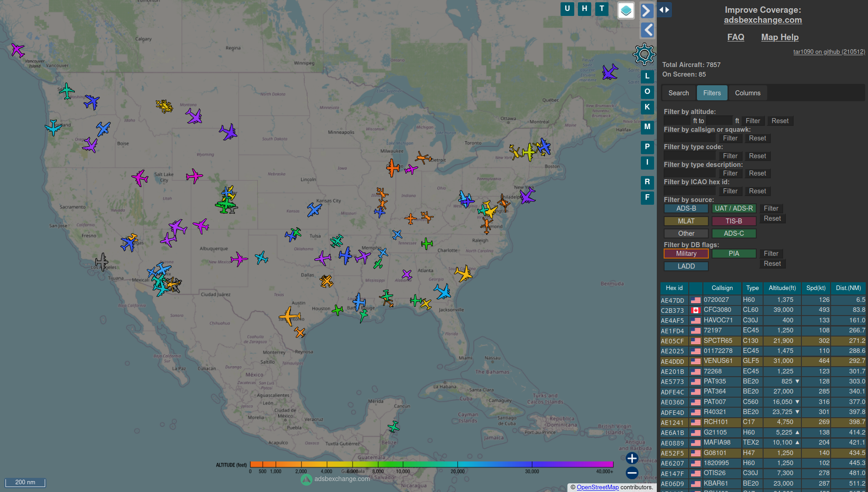Screen dimensions: 868x492
Task: Click Reset button for type code filter
Action: pyautogui.click(x=757, y=156)
